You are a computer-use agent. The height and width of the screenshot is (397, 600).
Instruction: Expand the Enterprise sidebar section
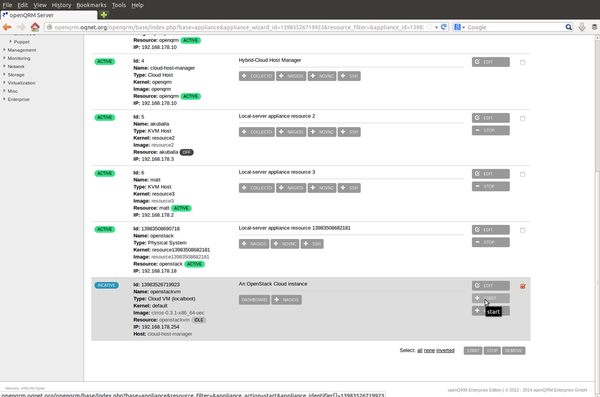(4, 99)
